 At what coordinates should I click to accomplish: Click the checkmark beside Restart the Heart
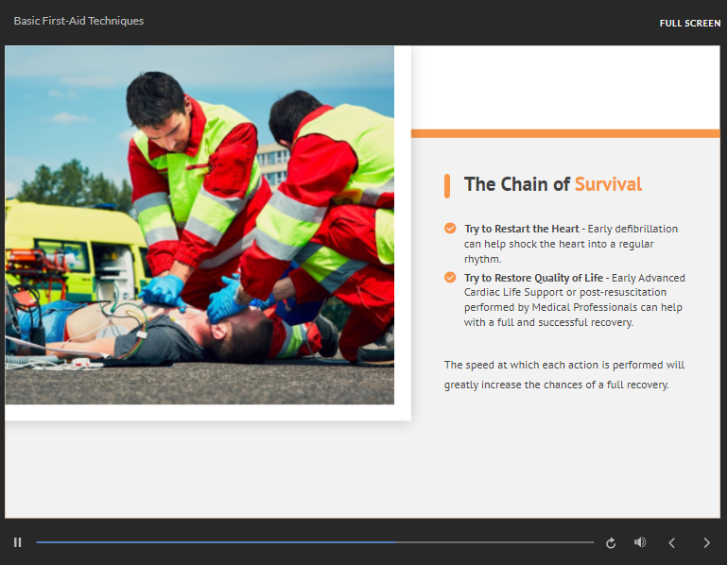450,229
